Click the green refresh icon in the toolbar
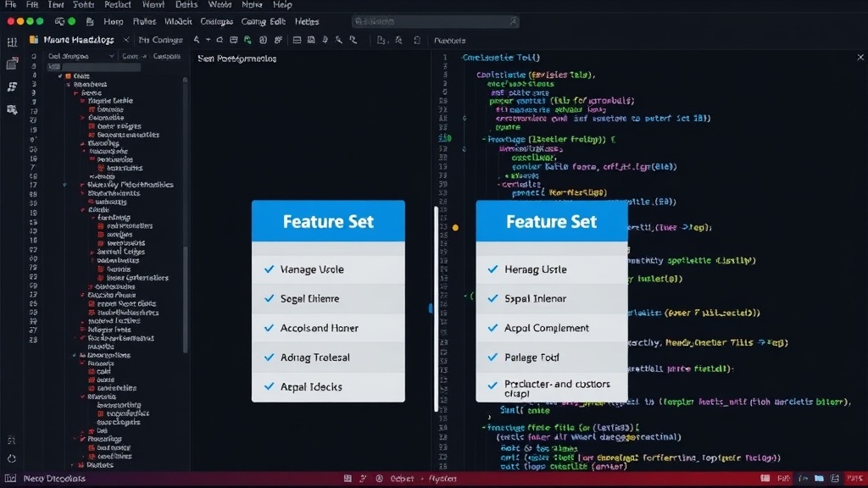This screenshot has height=488, width=868. (248, 40)
